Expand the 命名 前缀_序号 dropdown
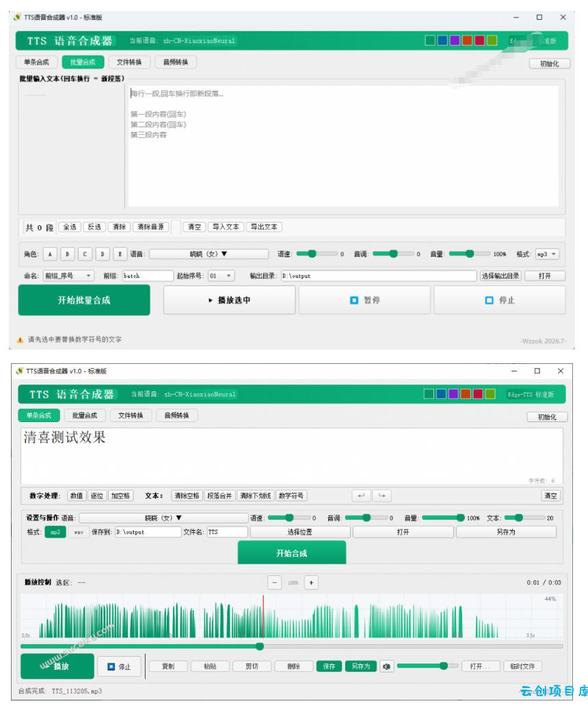This screenshot has height=708, width=588. (68, 276)
